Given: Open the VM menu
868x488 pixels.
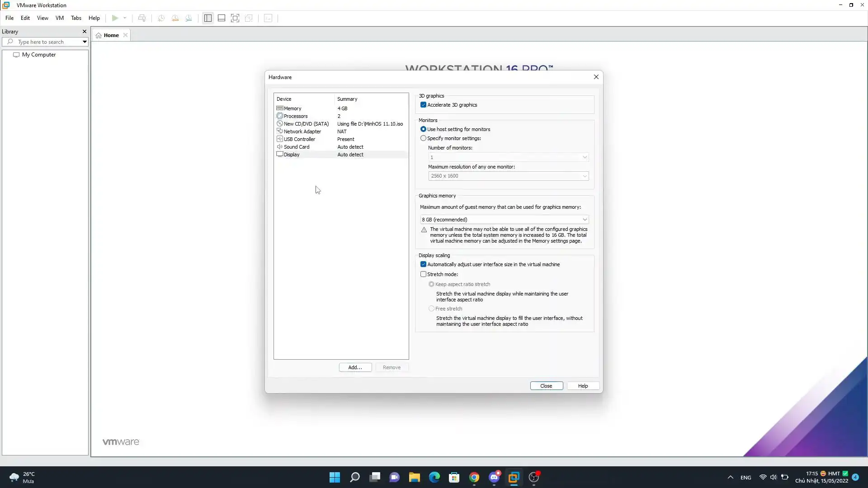Looking at the screenshot, I should (x=59, y=18).
